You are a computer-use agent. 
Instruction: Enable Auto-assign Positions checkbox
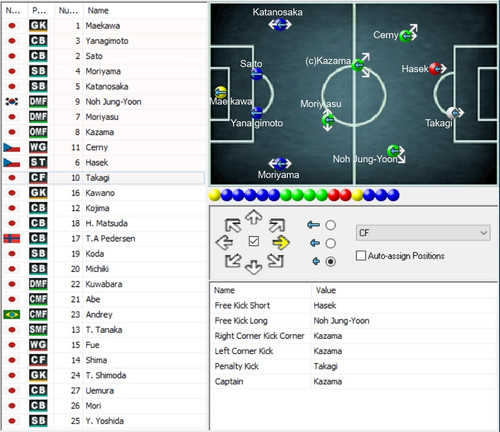point(361,256)
